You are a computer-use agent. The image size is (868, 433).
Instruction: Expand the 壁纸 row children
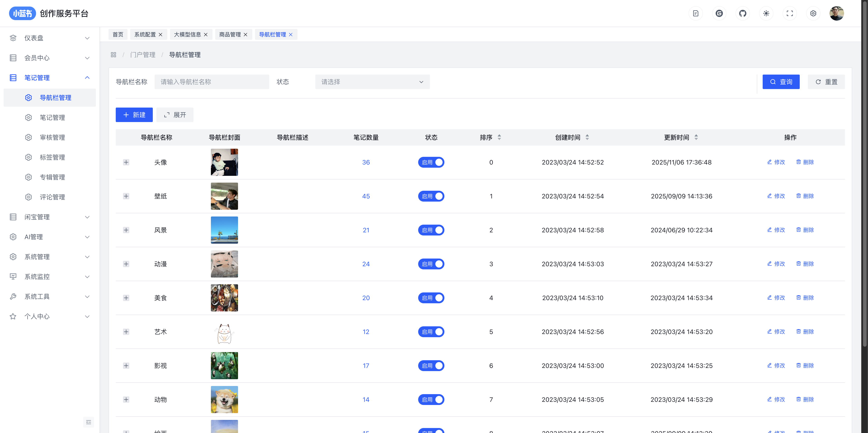[x=126, y=196]
